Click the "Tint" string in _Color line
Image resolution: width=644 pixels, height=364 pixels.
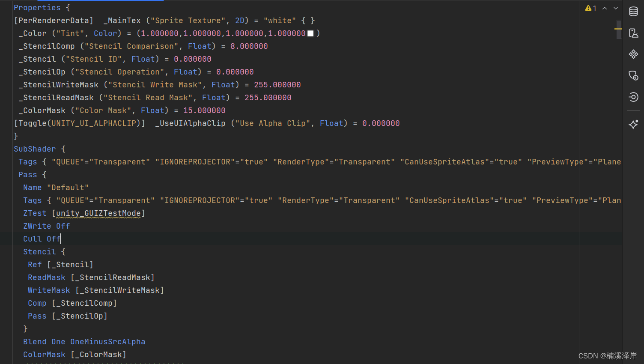click(70, 33)
